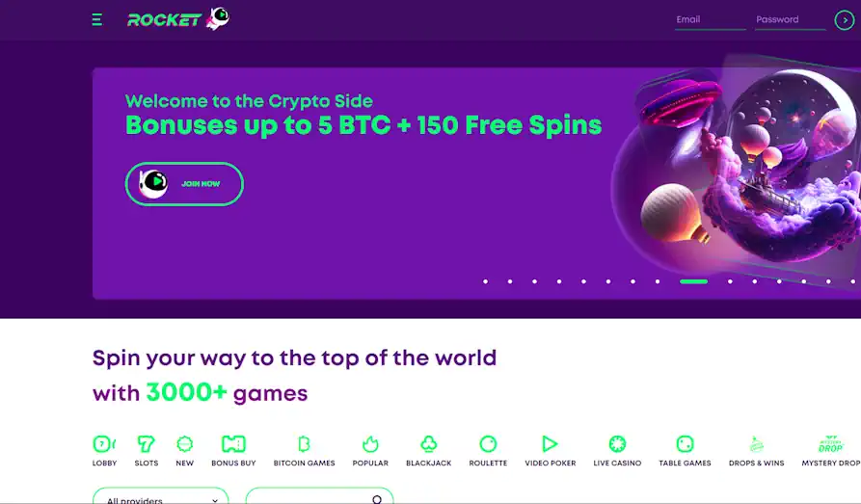Open the Bonus Buy category
Viewport: 861px width, 504px height.
click(233, 451)
